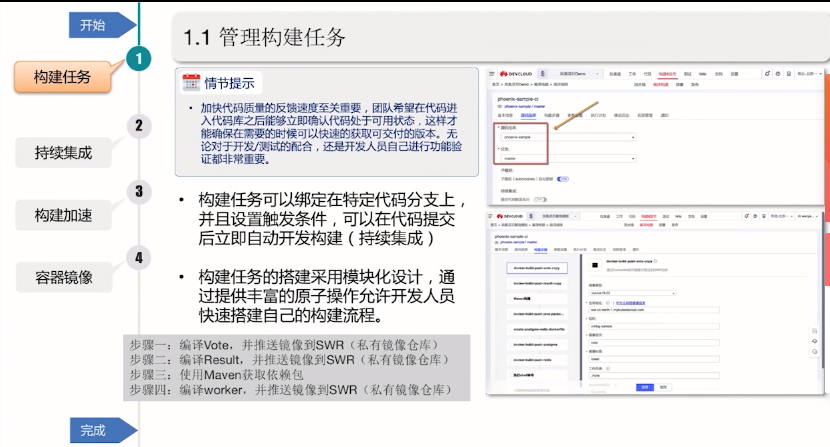Select docker-build-push-redis step

pos(537,360)
